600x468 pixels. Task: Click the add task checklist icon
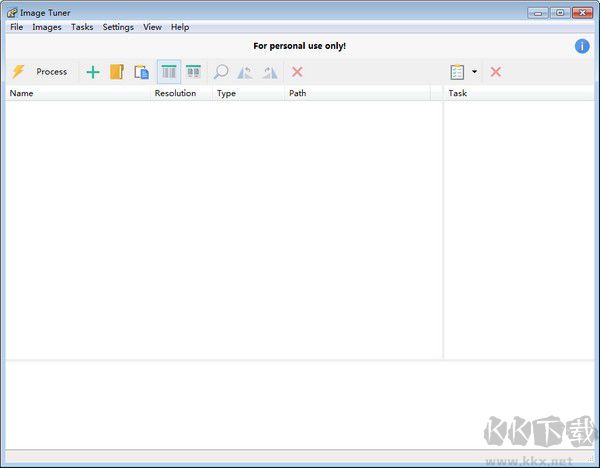coord(457,72)
